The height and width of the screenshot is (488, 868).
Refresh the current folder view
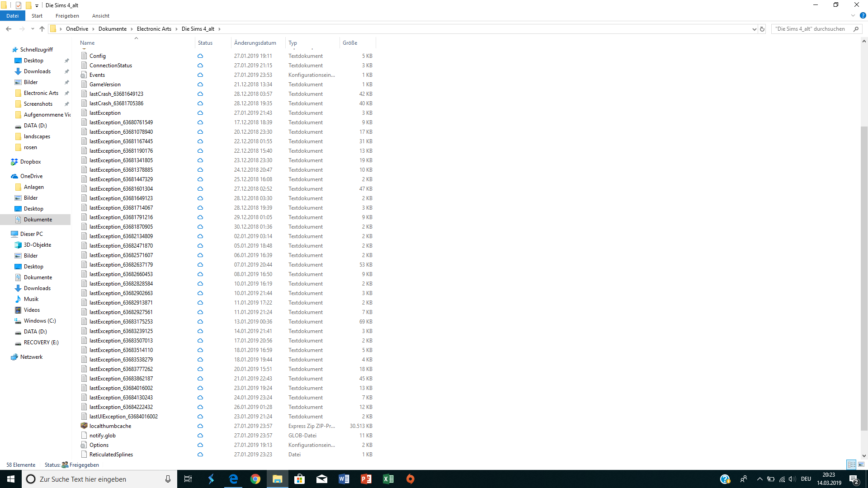coord(762,29)
